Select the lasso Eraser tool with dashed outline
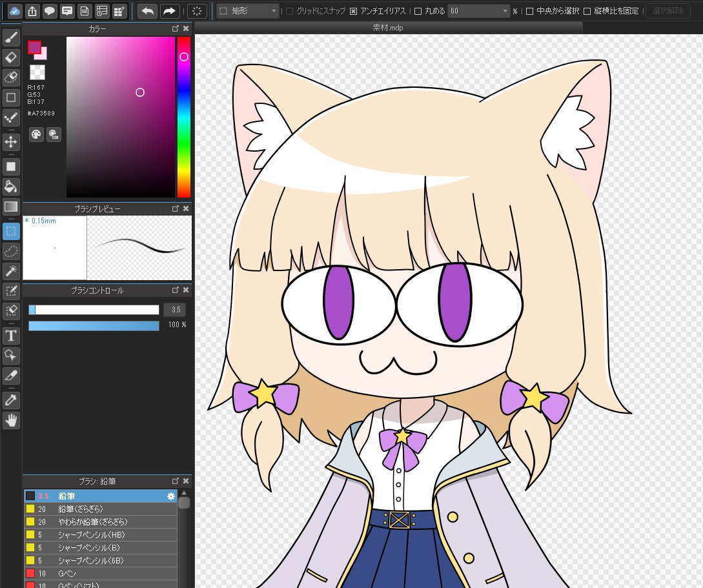The width and height of the screenshot is (703, 588). (x=11, y=77)
